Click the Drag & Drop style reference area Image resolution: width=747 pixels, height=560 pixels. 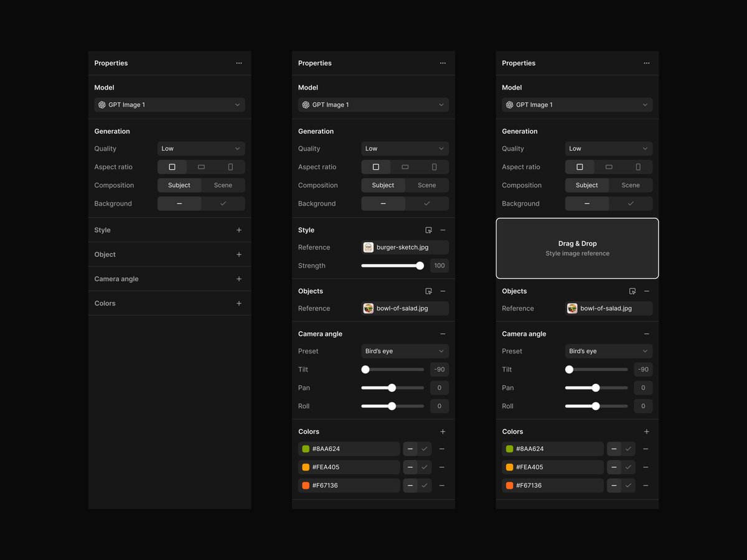(x=577, y=248)
